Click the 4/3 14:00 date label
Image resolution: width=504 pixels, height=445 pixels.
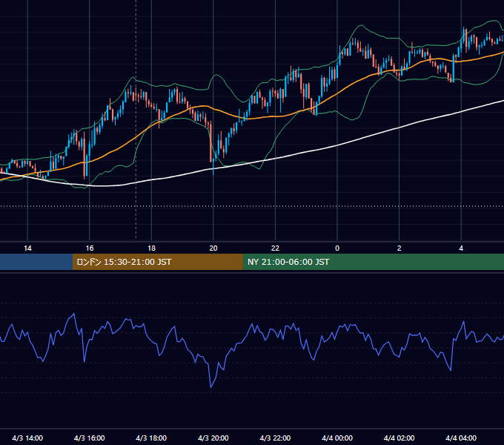[x=27, y=438]
